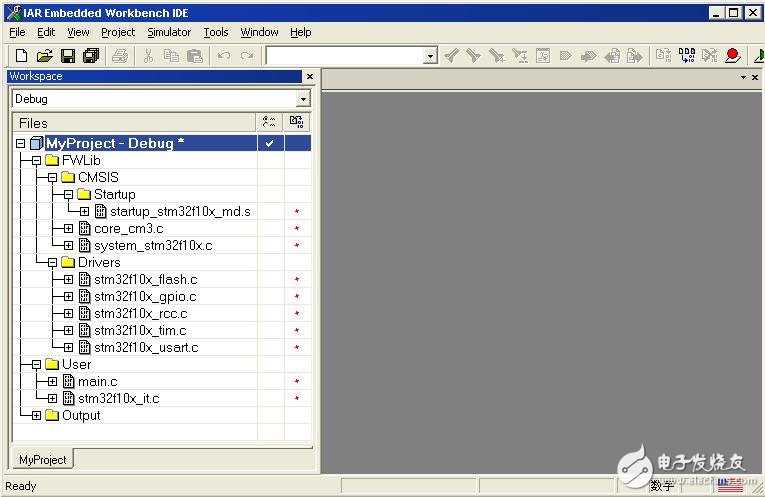This screenshot has height=497, width=765.
Task: Click the Navigate Backward icon
Action: tap(612, 56)
